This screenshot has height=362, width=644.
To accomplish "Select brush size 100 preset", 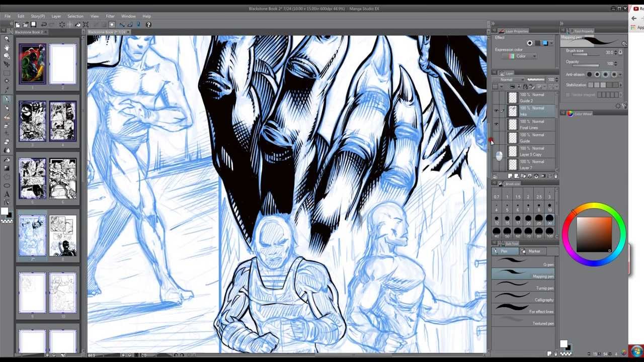I will pyautogui.click(x=549, y=232).
